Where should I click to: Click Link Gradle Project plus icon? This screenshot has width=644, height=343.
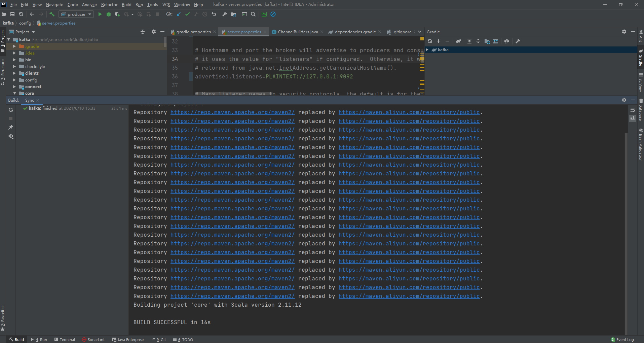[439, 41]
